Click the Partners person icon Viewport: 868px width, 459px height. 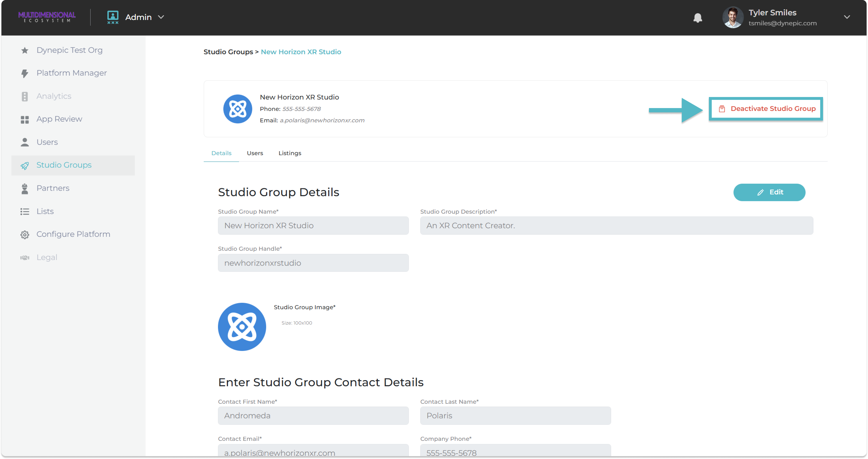coord(25,189)
